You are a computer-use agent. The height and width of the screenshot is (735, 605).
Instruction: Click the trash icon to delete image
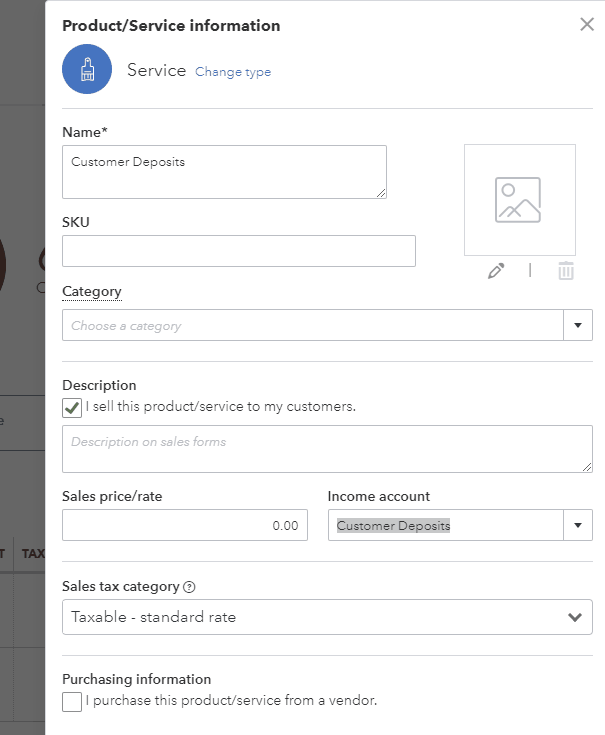coord(566,271)
